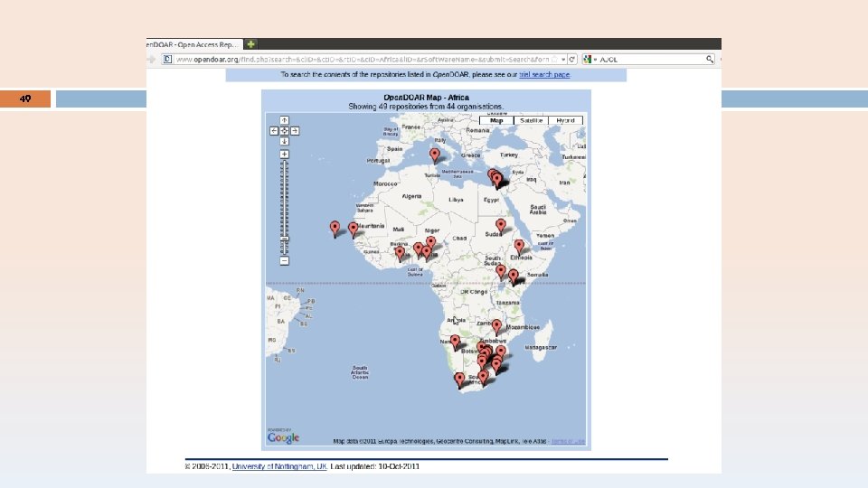Open the map Terms of Use link
Image resolution: width=868 pixels, height=488 pixels.
click(568, 442)
